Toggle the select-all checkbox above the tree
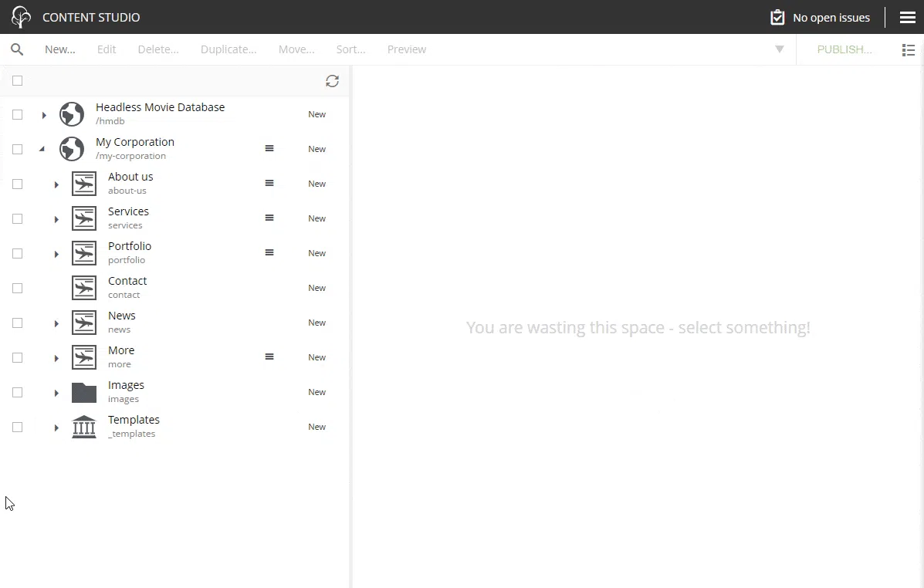Viewport: 924px width, 588px height. pos(18,81)
